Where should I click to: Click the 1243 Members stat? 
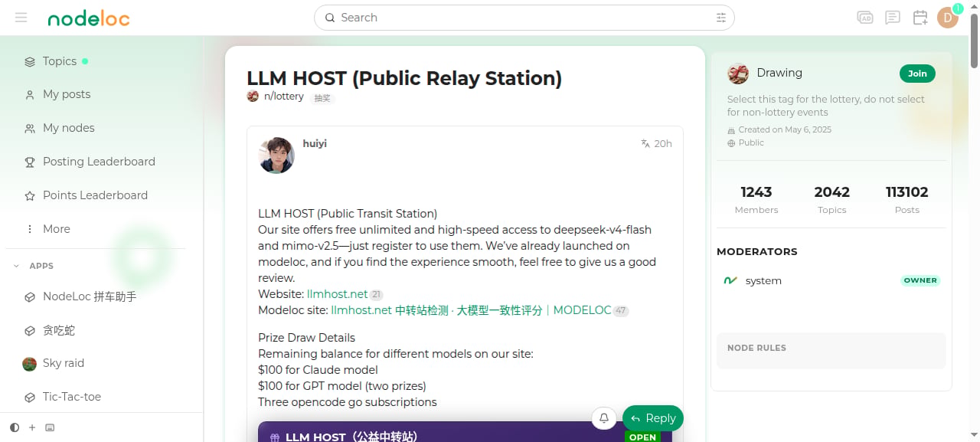point(756,199)
